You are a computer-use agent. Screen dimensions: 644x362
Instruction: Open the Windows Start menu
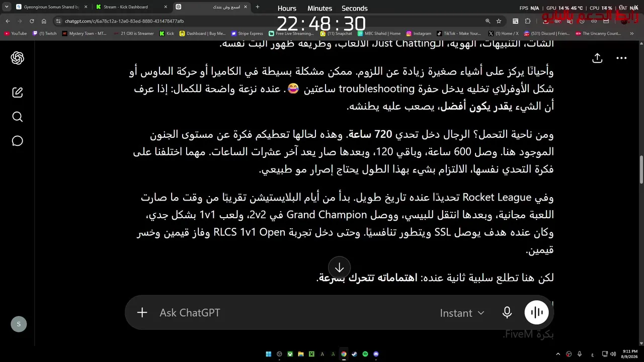269,354
